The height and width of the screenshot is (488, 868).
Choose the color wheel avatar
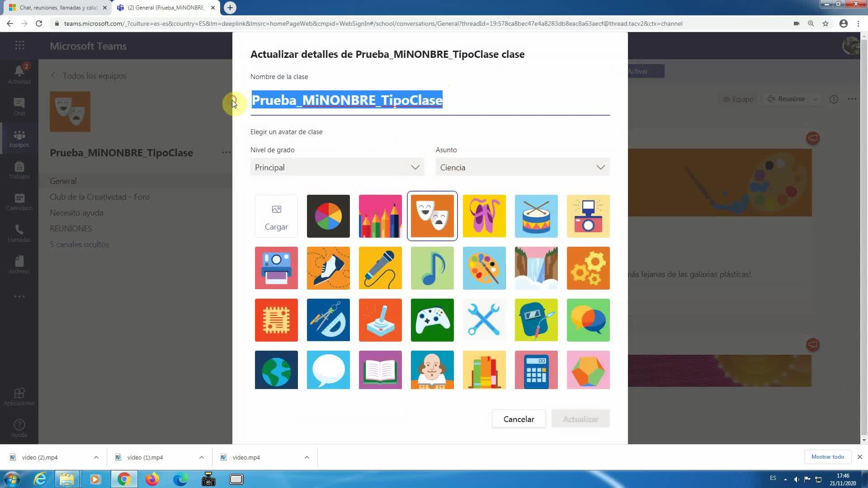(328, 216)
